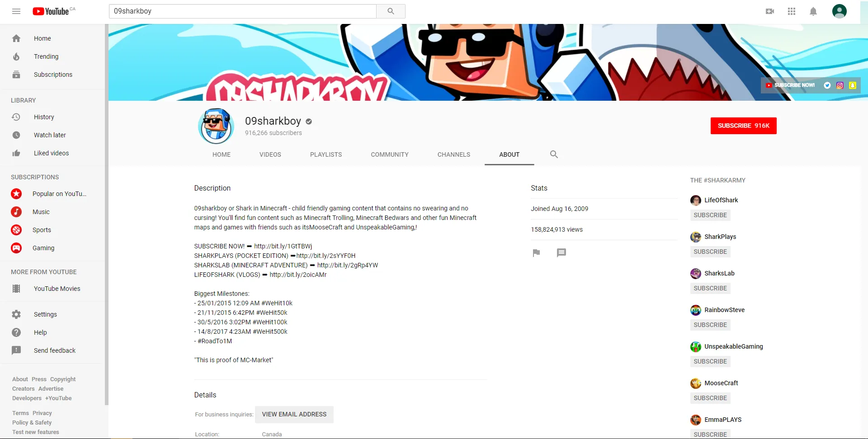Viewport: 868px width, 439px height.
Task: Subscribe to MooseCraft channel
Action: click(x=710, y=398)
